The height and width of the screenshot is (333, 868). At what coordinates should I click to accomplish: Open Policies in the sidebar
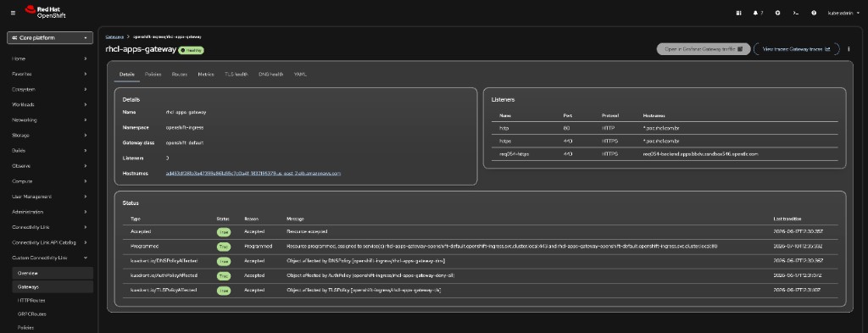click(x=53, y=327)
